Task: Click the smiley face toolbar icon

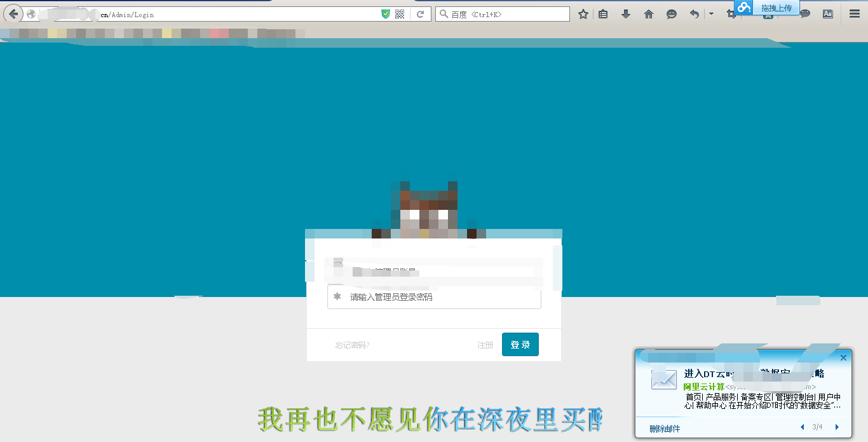Action: [x=672, y=14]
